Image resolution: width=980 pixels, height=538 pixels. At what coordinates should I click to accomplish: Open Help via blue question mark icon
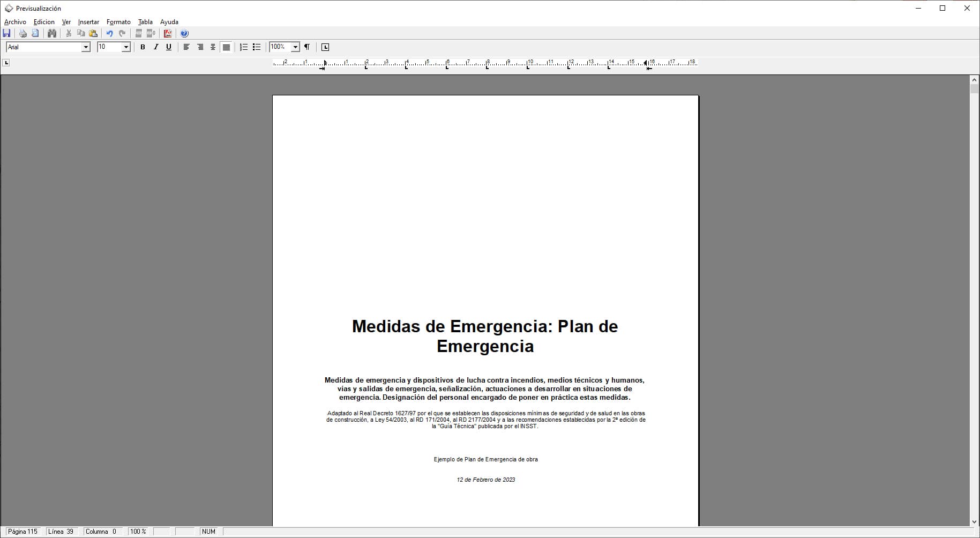[184, 33]
